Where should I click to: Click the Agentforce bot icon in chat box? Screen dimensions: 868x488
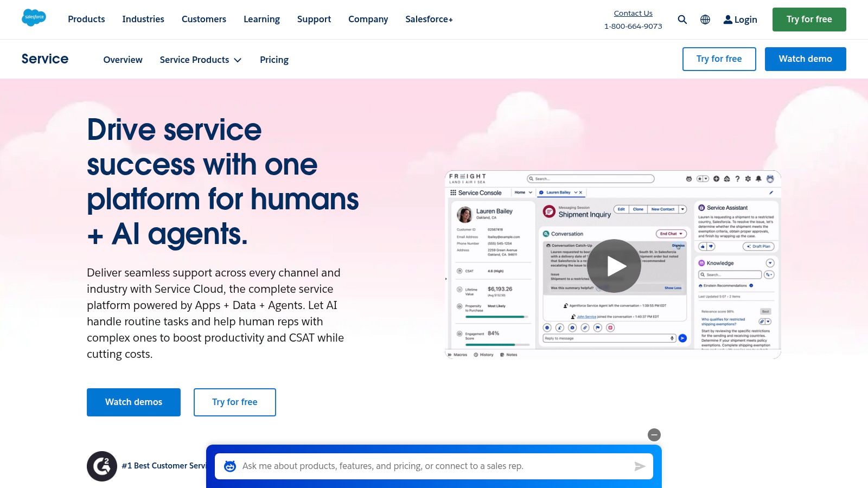(x=230, y=466)
